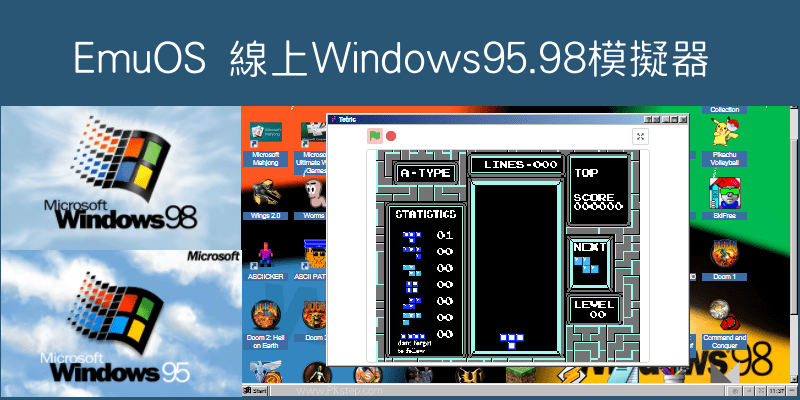Open the ASCIICKER desktop shortcut
The image size is (800, 400).
265,261
